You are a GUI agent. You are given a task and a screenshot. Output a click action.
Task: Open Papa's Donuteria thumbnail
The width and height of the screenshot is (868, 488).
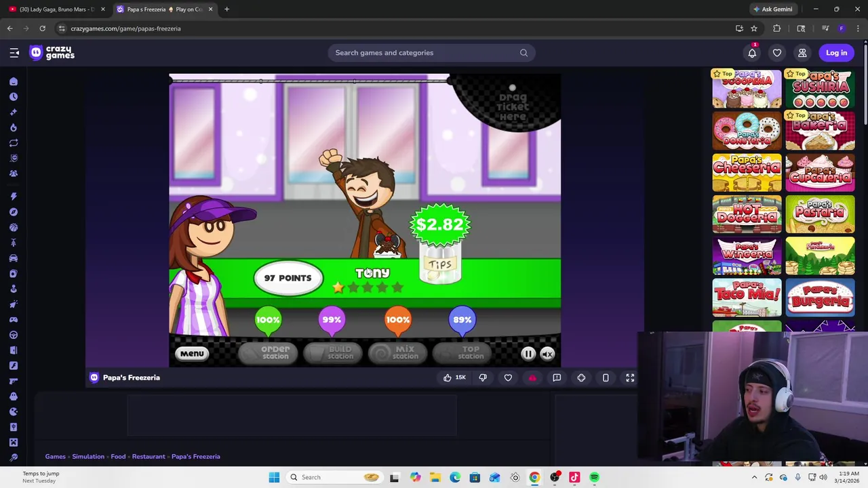point(747,131)
